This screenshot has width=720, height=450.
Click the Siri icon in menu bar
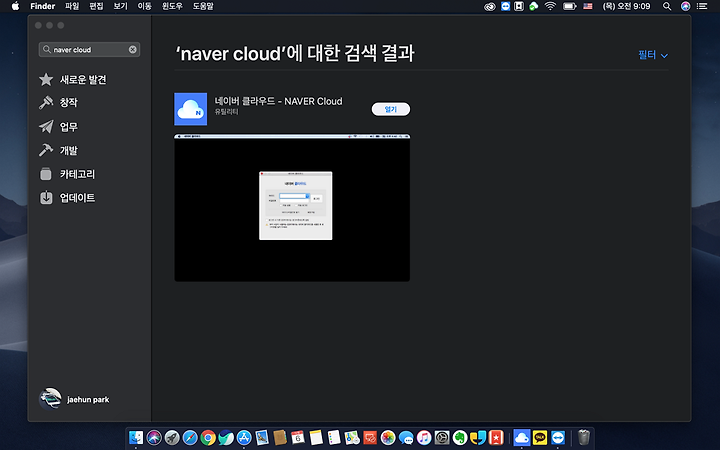tap(686, 6)
